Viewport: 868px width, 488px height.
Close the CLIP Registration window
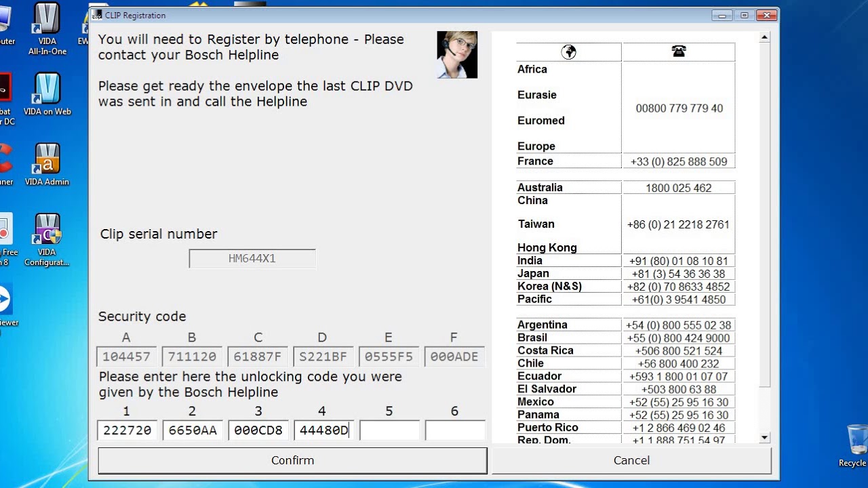click(766, 15)
